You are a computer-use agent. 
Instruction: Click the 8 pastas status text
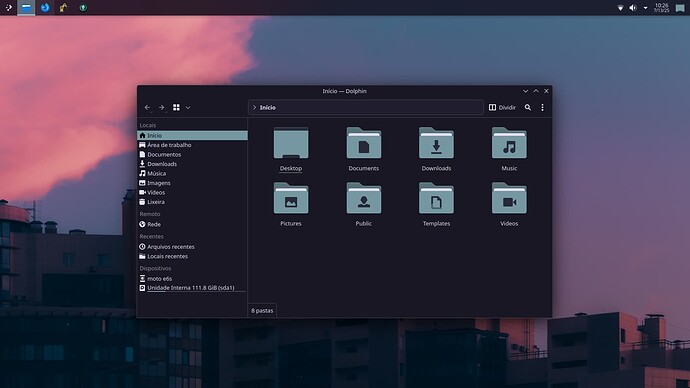click(262, 311)
